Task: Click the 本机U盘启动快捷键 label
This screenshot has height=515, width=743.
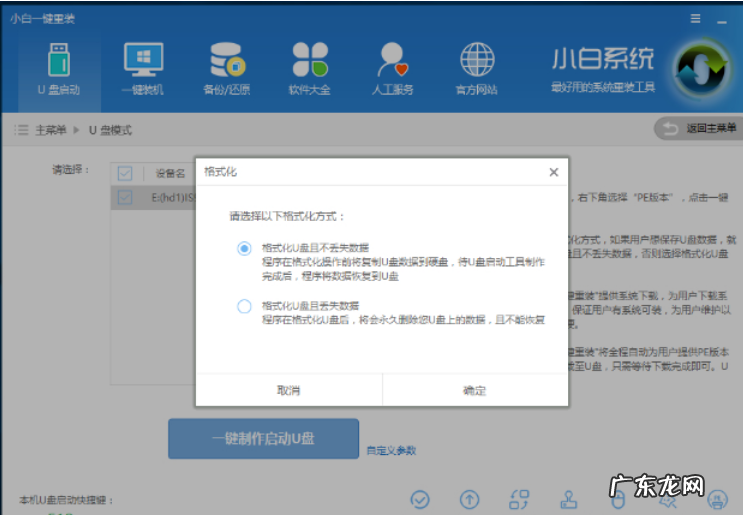Action: (x=66, y=500)
